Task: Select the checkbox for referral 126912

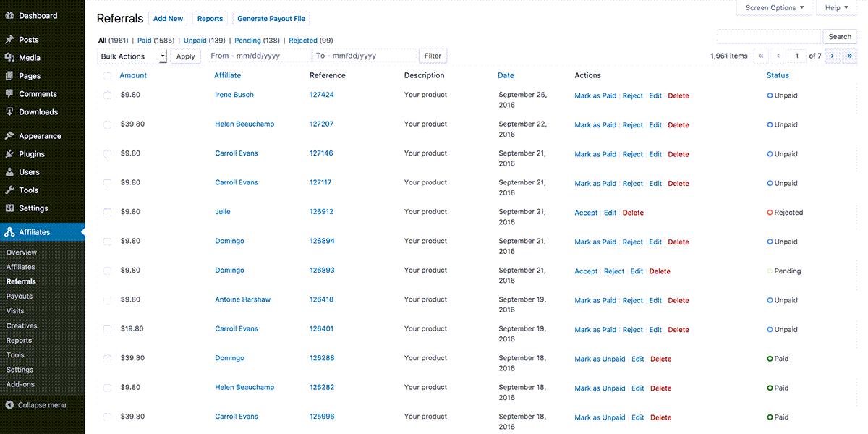Action: point(107,212)
